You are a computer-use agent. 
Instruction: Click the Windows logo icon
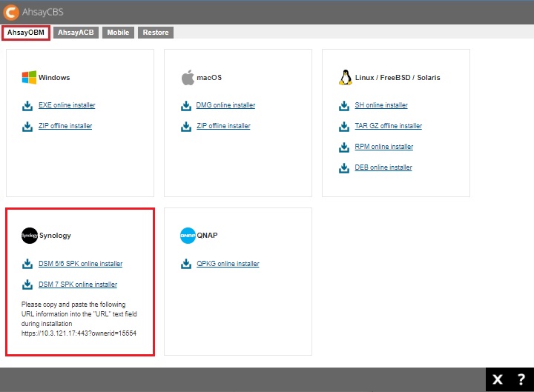click(x=29, y=77)
